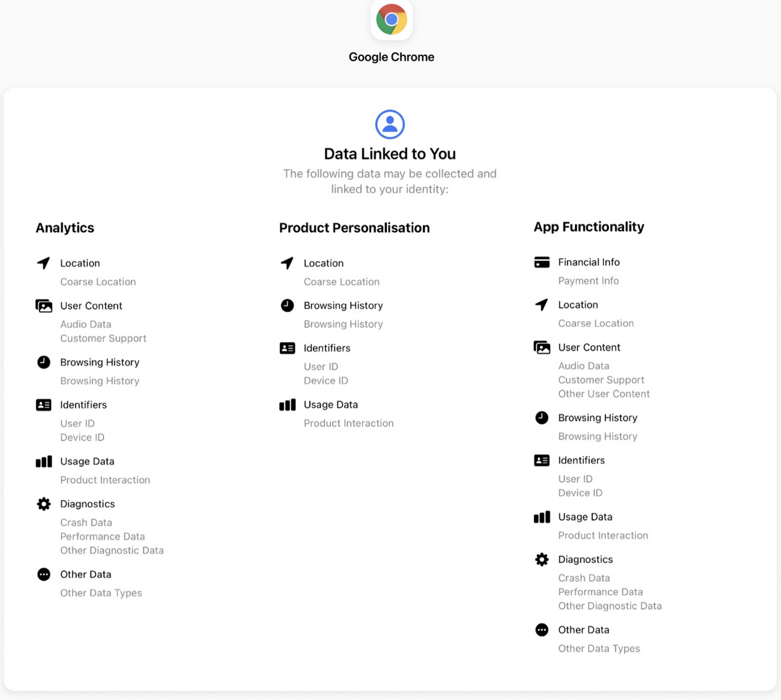The height and width of the screenshot is (700, 781).
Task: Click Audio Data under Analytics User Content
Action: (86, 324)
